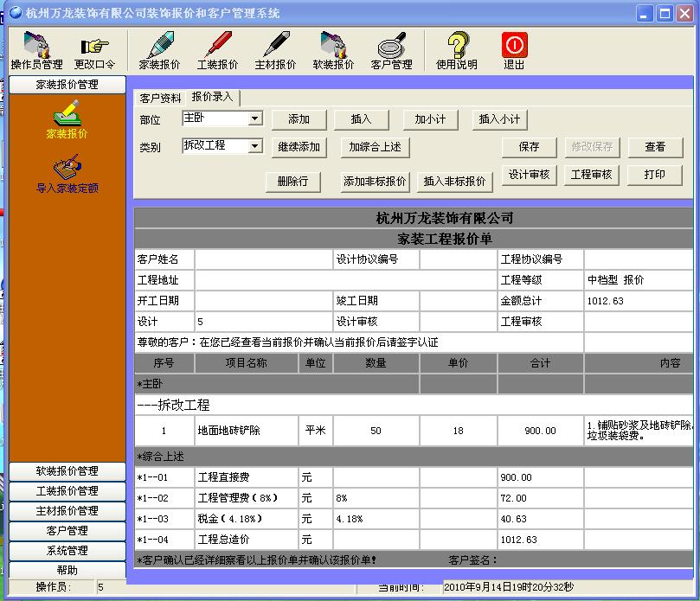
Task: Open the 家装报价管理 sidebar section
Action: tap(67, 85)
